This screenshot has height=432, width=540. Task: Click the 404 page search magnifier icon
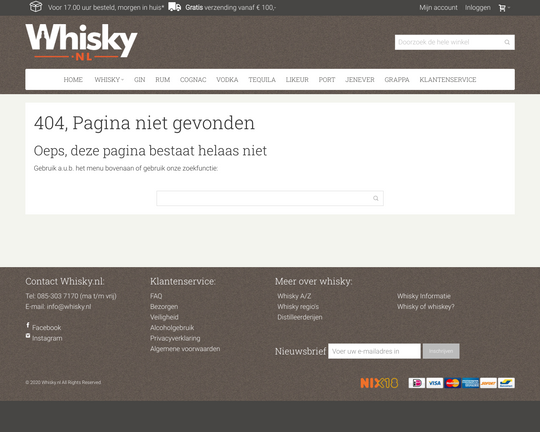pos(375,198)
